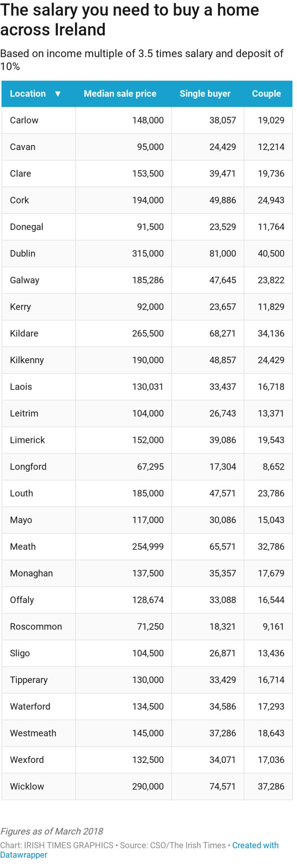Select the Roscommon location cell

click(x=36, y=627)
